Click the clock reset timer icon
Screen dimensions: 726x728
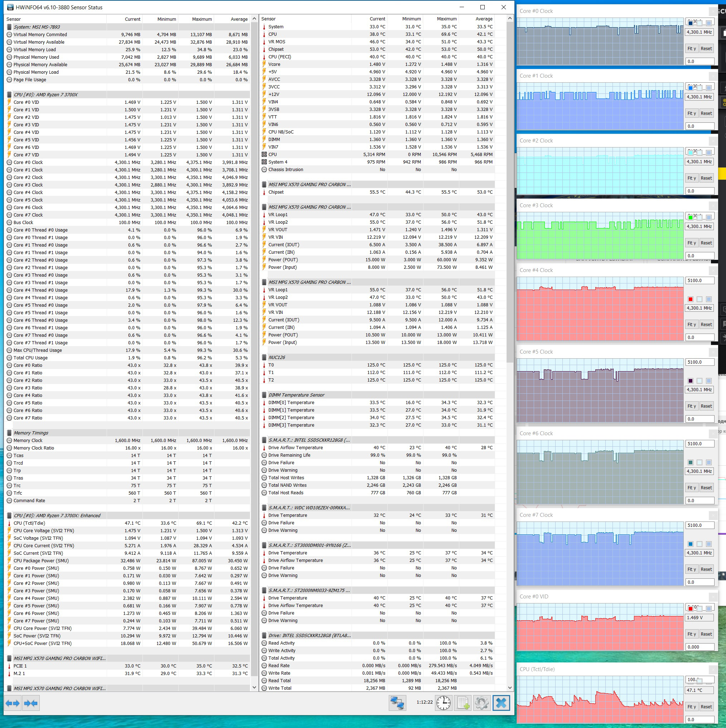tap(444, 703)
